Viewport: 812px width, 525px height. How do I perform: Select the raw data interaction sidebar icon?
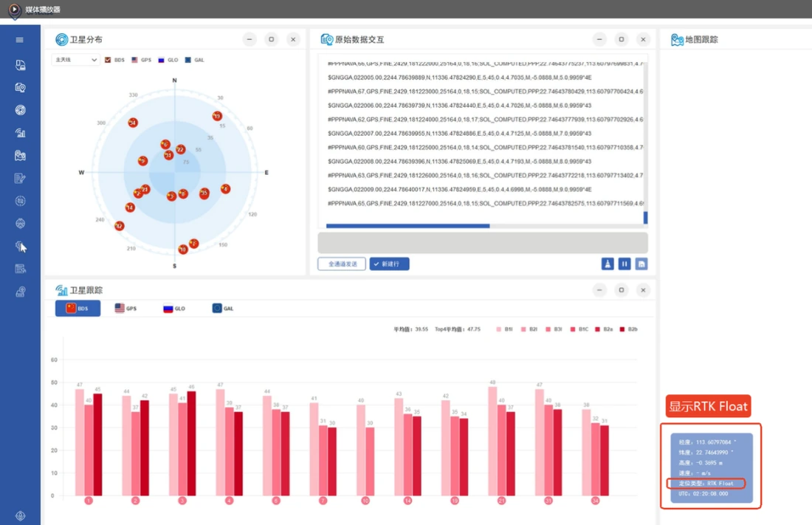(x=20, y=88)
